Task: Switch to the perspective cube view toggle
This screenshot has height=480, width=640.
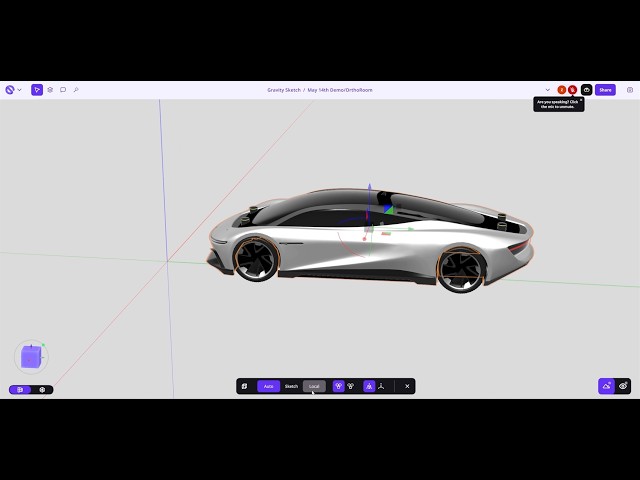Action: tap(42, 390)
